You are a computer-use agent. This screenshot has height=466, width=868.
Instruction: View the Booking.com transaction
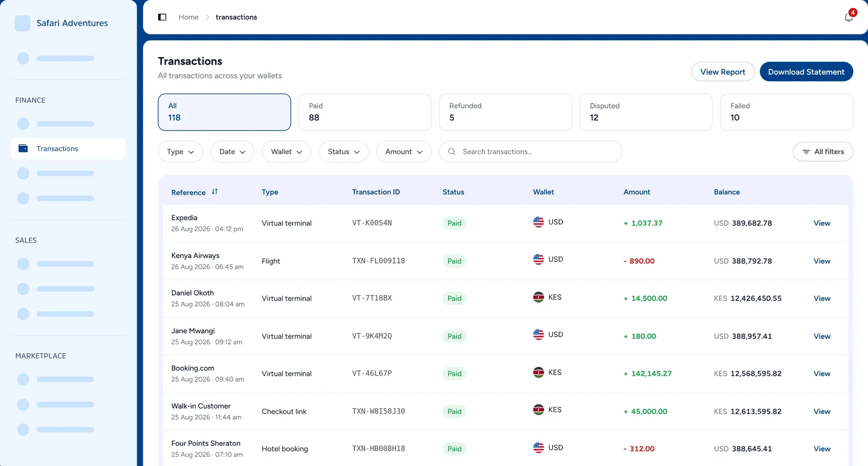point(822,373)
